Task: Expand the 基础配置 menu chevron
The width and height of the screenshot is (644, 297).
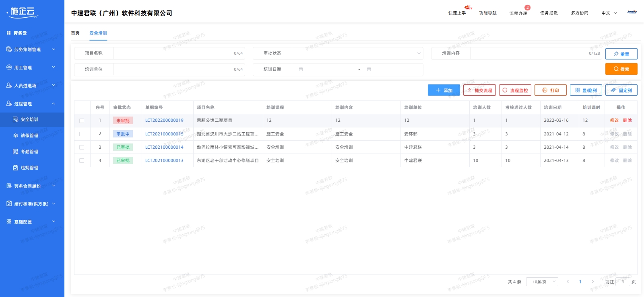Action: tap(54, 221)
